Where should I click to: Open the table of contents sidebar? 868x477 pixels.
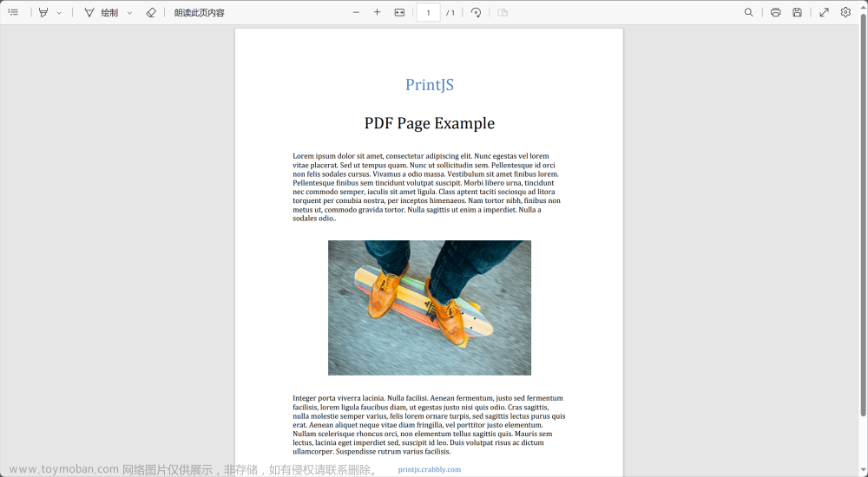13,12
